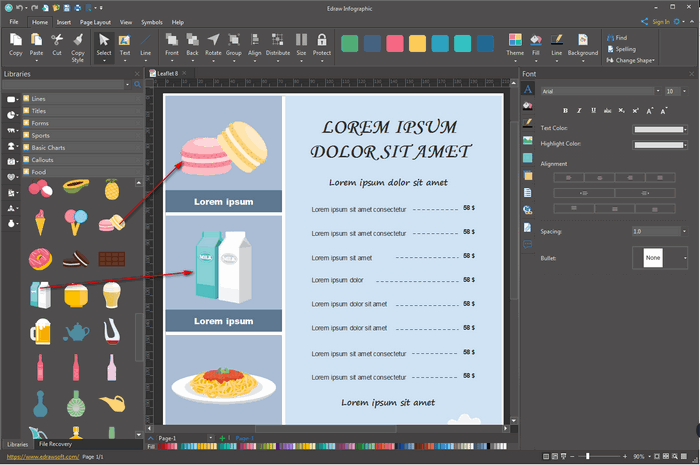Screen dimensions: 700x465
Task: Click the Protect lock icon
Action: pos(322,42)
